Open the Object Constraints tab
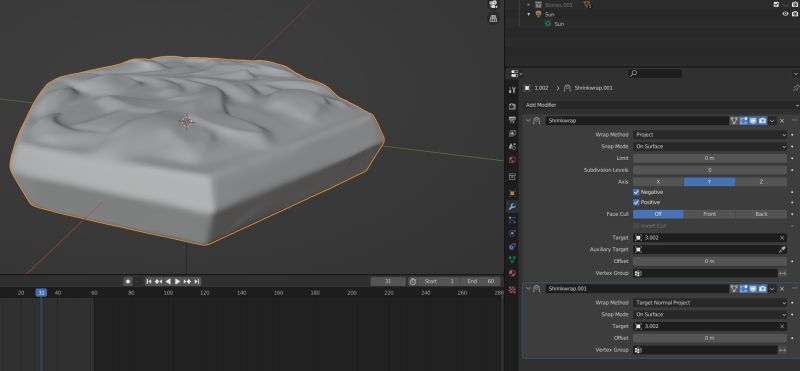The image size is (800, 371). [x=512, y=246]
